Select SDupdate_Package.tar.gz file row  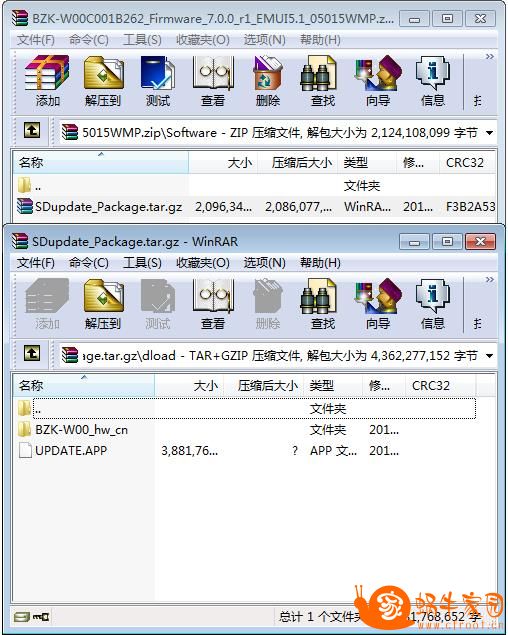(255, 207)
